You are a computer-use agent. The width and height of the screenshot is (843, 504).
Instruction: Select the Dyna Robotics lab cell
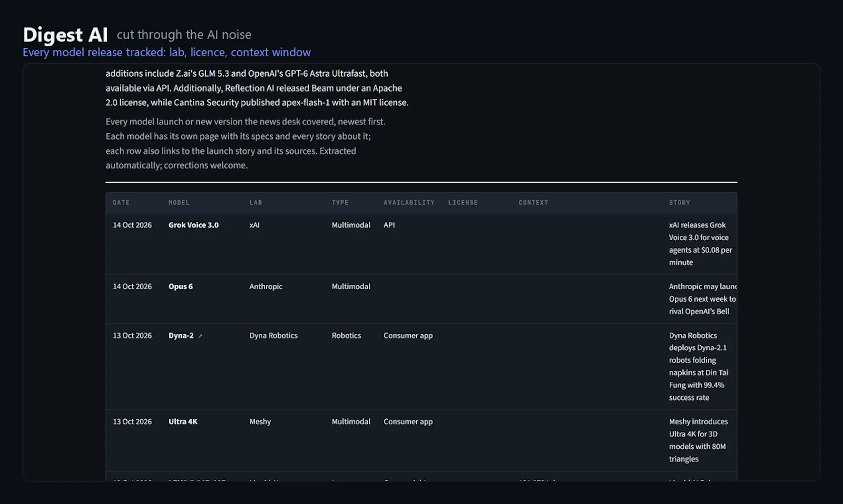pyautogui.click(x=273, y=335)
